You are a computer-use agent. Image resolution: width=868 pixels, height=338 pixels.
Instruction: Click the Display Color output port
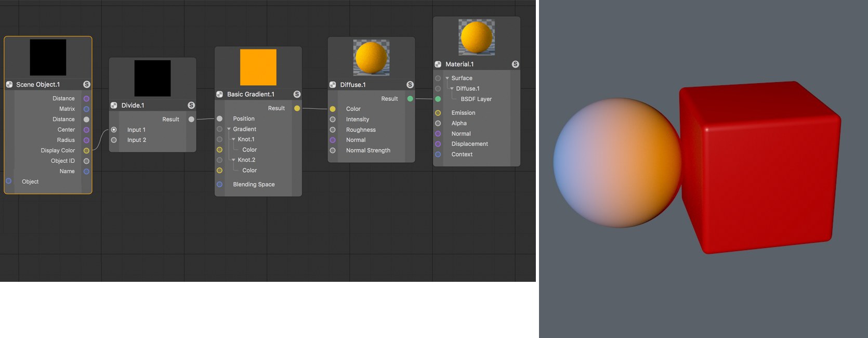[86, 150]
